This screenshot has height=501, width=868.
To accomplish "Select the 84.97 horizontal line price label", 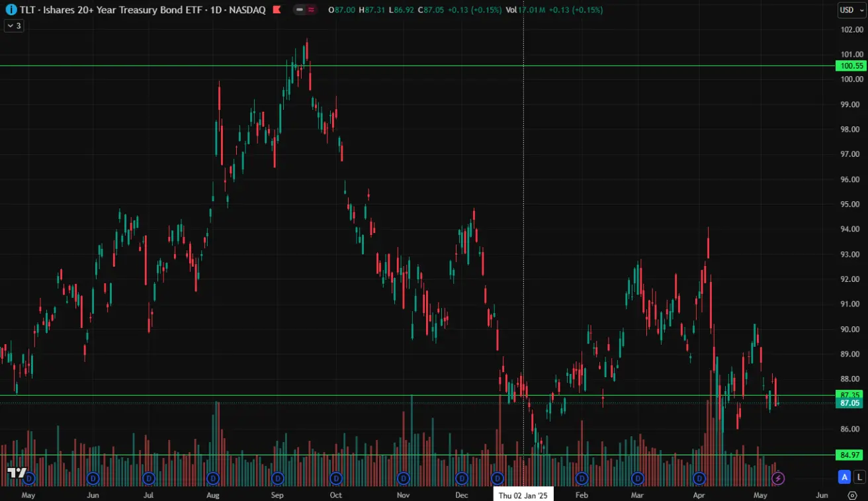I will (850, 455).
